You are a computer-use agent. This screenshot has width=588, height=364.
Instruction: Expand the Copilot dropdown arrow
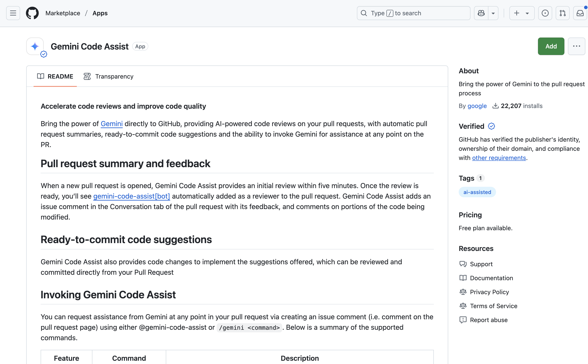(493, 13)
